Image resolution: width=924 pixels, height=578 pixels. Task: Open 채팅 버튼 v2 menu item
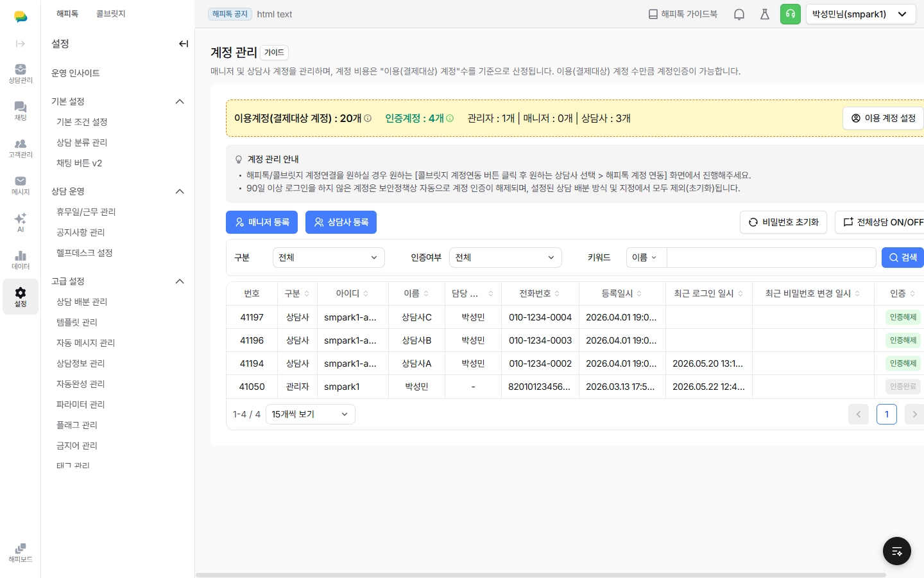80,163
